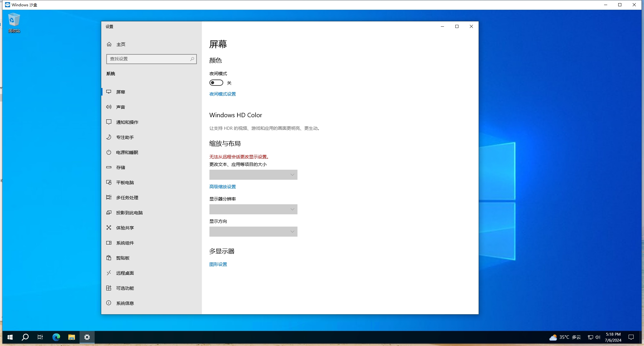Click the 剪贴板 clipboard icon

coord(109,258)
